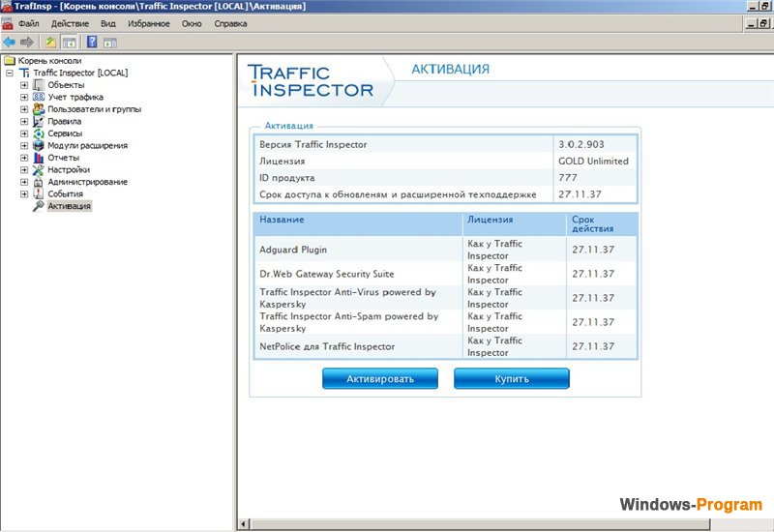
Task: Click the Учет трафика counter icon
Action: point(39,97)
